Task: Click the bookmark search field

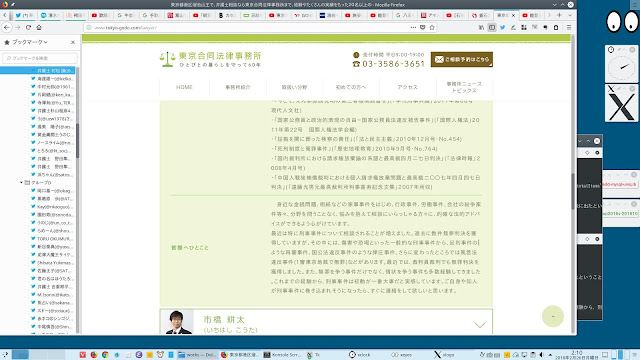Action: (40, 58)
